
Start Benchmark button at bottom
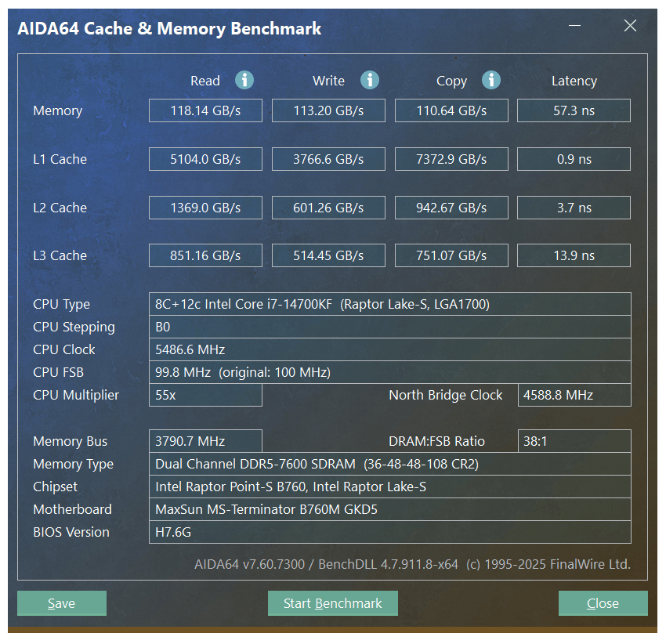point(332,602)
